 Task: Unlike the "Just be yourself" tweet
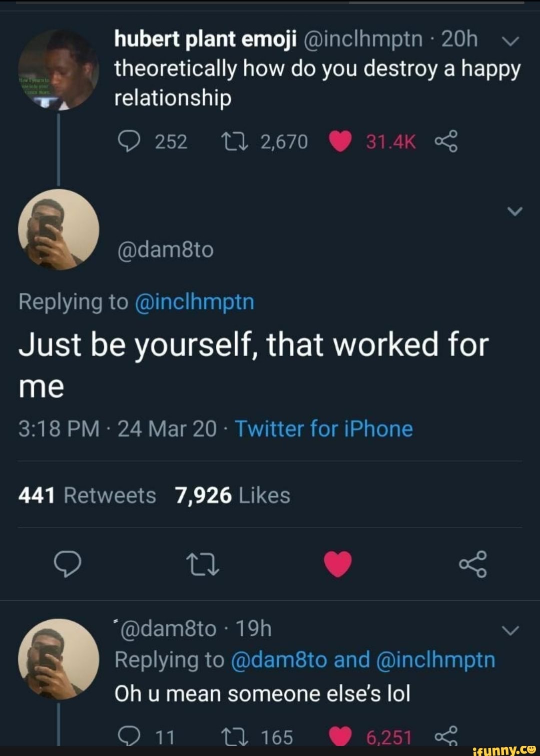pos(338,564)
